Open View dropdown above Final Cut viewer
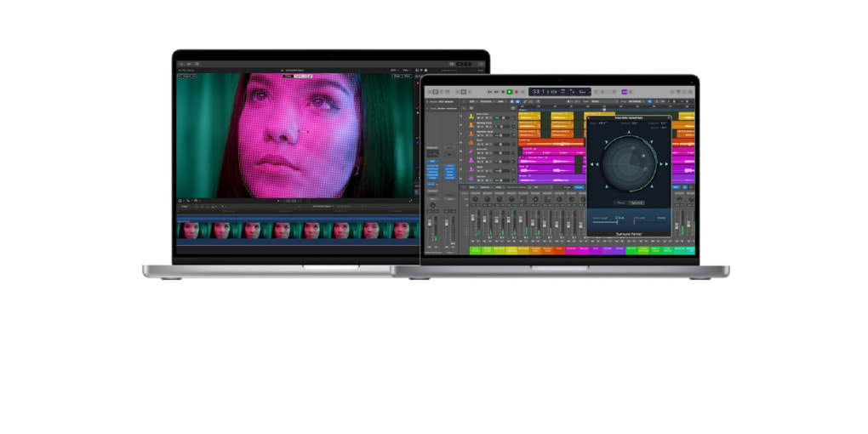This screenshot has height=434, width=868. pyautogui.click(x=407, y=71)
